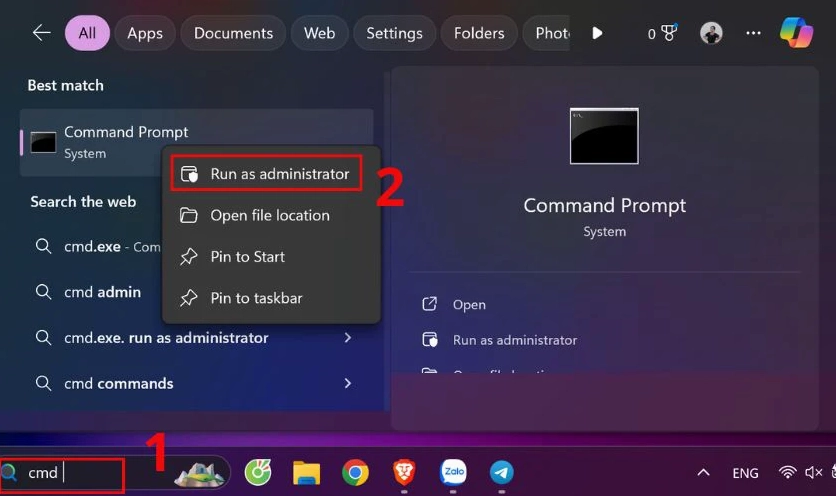The image size is (836, 496).
Task: Open Telegram from the taskbar
Action: click(x=502, y=473)
